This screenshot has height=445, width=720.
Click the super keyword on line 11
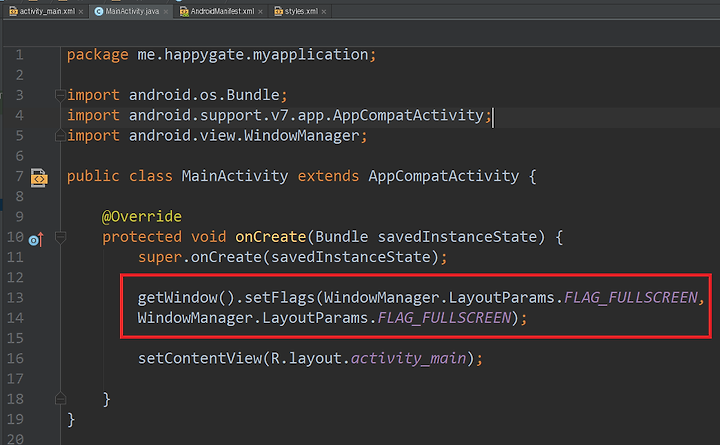coord(160,257)
